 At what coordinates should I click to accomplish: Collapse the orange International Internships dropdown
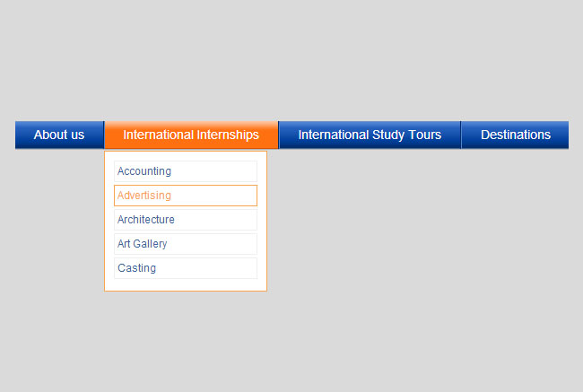tap(191, 135)
